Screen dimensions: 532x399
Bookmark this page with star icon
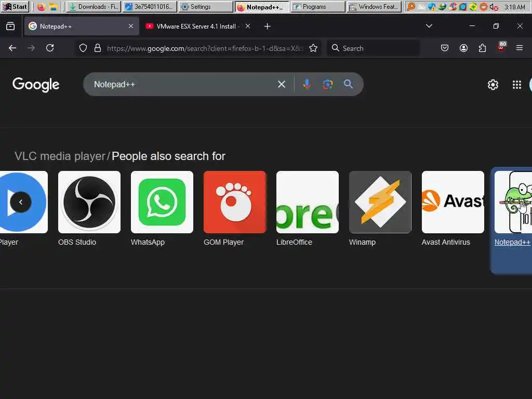coord(313,48)
